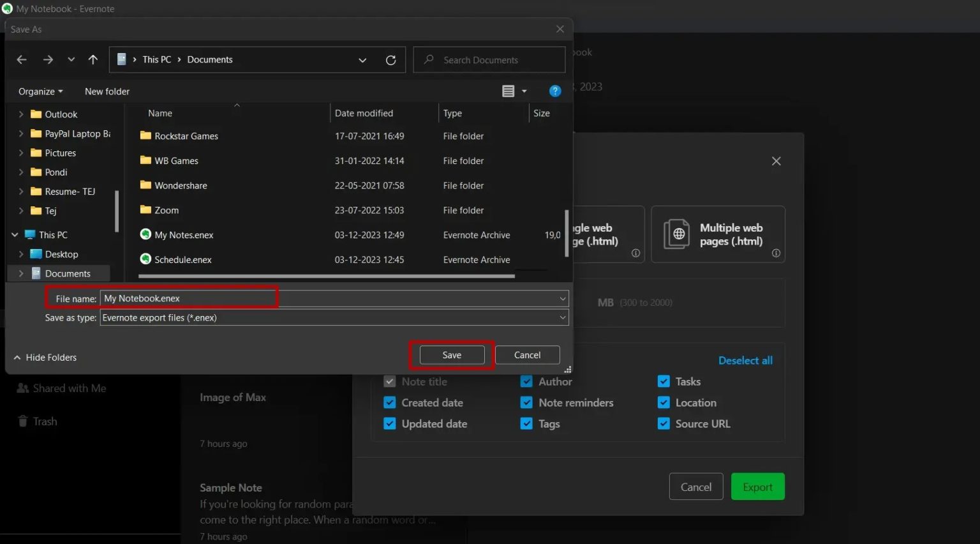Open the Shared with Me section
The width and height of the screenshot is (980, 544).
[x=68, y=388]
